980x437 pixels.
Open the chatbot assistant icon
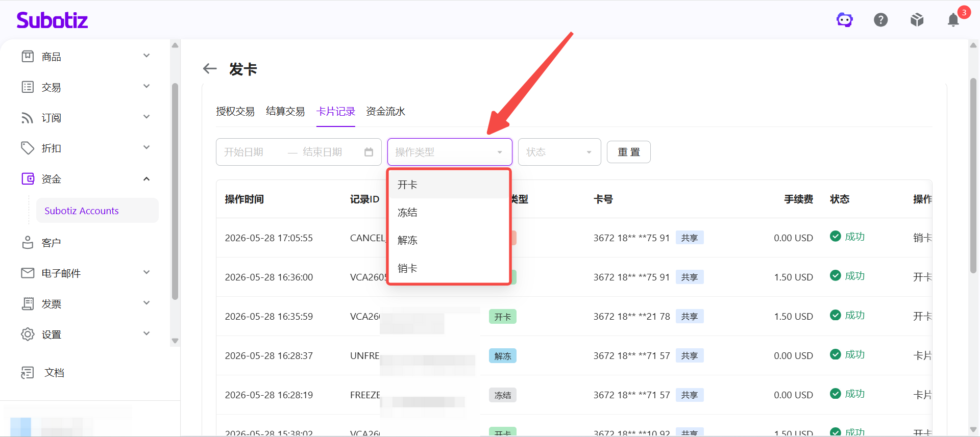tap(845, 20)
